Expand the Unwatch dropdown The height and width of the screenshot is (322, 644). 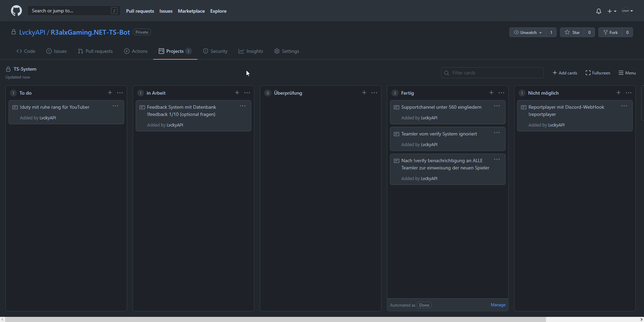pyautogui.click(x=528, y=32)
